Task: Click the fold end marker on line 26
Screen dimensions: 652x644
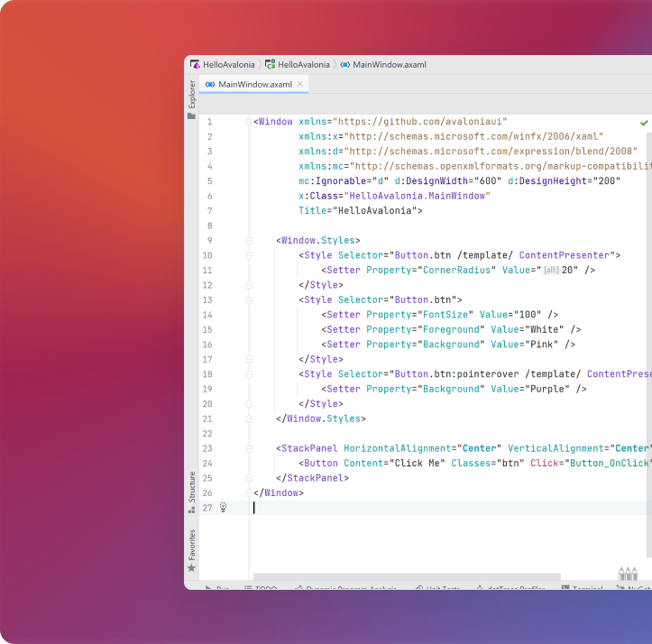Action: click(x=249, y=493)
